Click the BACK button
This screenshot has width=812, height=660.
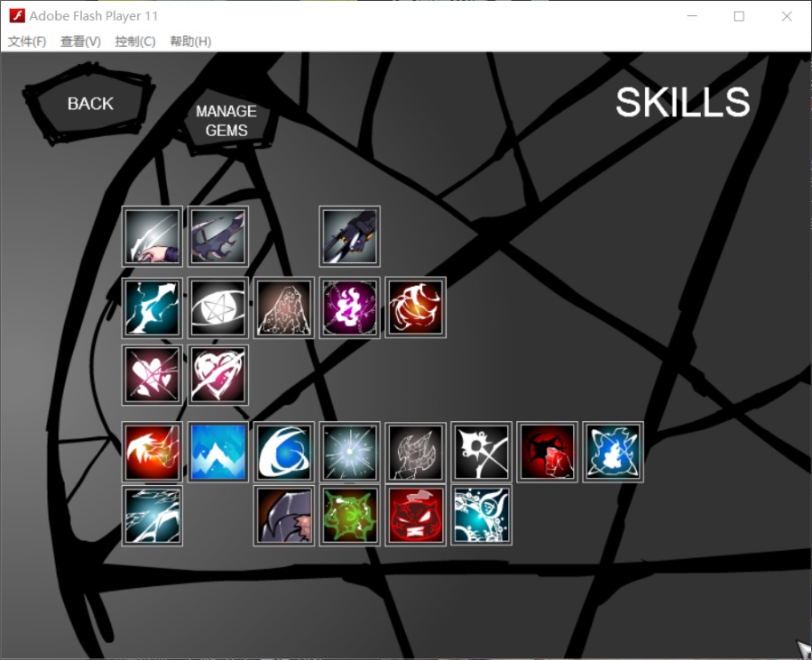pyautogui.click(x=90, y=104)
